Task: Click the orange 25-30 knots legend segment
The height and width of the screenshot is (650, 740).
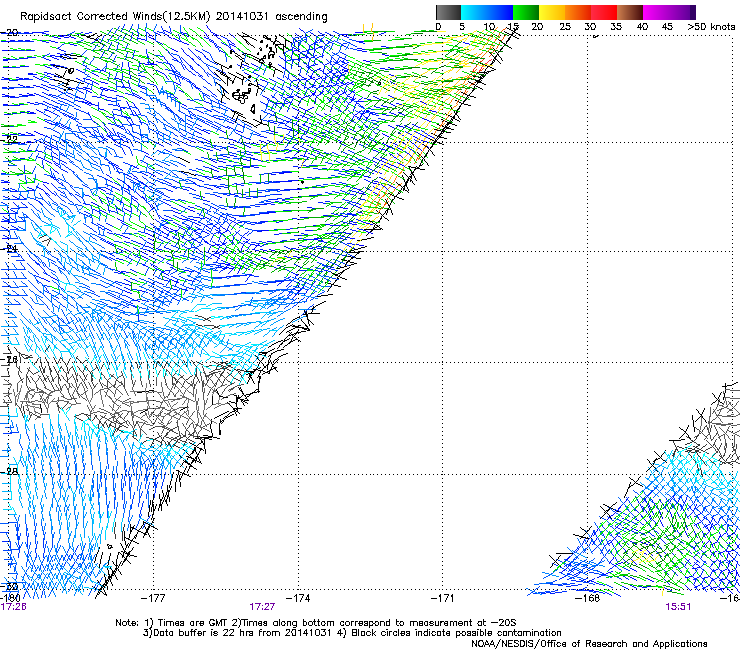Action: [x=578, y=12]
